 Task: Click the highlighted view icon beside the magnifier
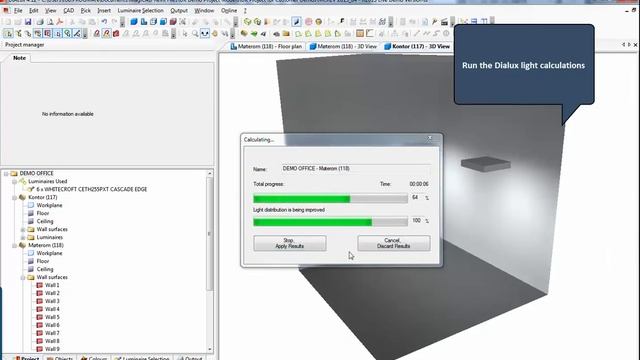click(205, 34)
